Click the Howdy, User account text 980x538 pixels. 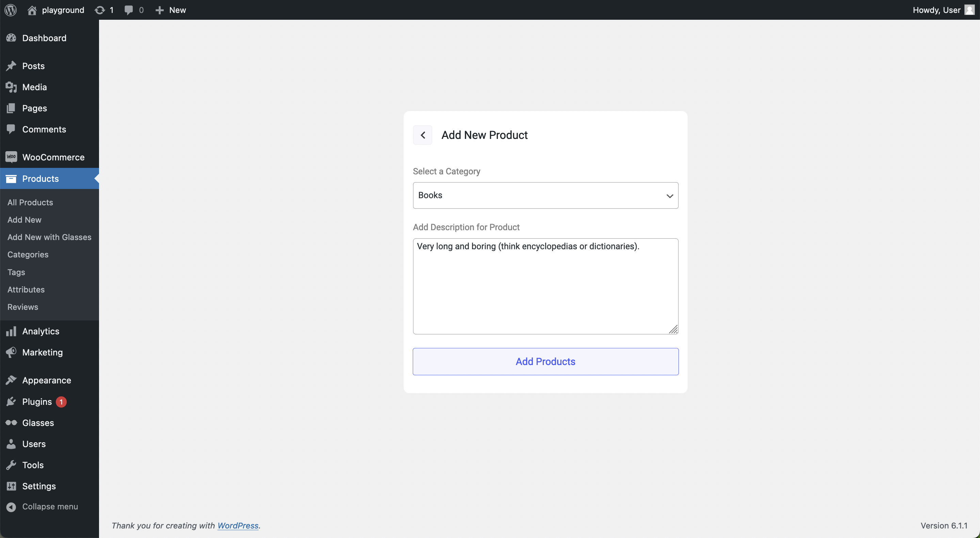(x=937, y=10)
